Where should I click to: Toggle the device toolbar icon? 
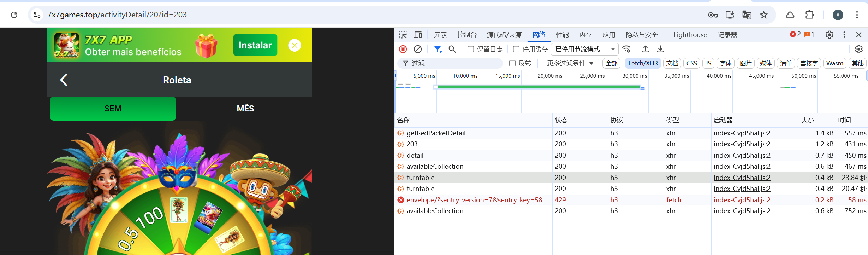[x=418, y=35]
